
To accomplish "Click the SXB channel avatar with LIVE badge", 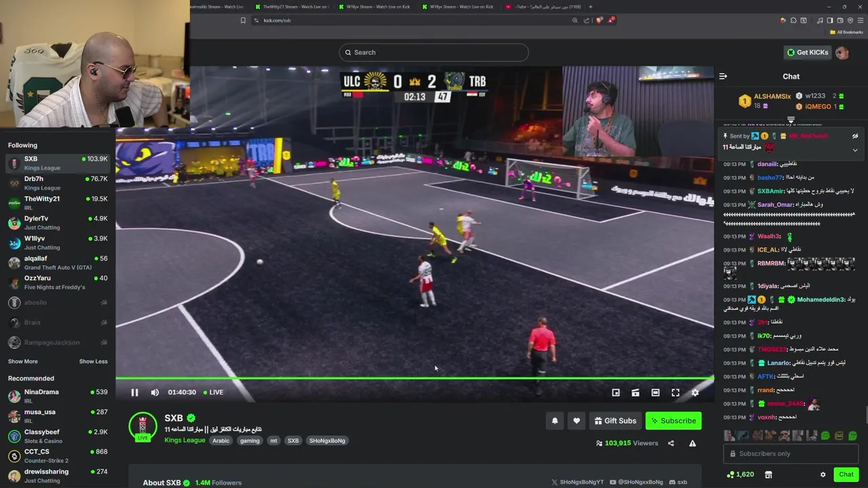I will (x=142, y=426).
